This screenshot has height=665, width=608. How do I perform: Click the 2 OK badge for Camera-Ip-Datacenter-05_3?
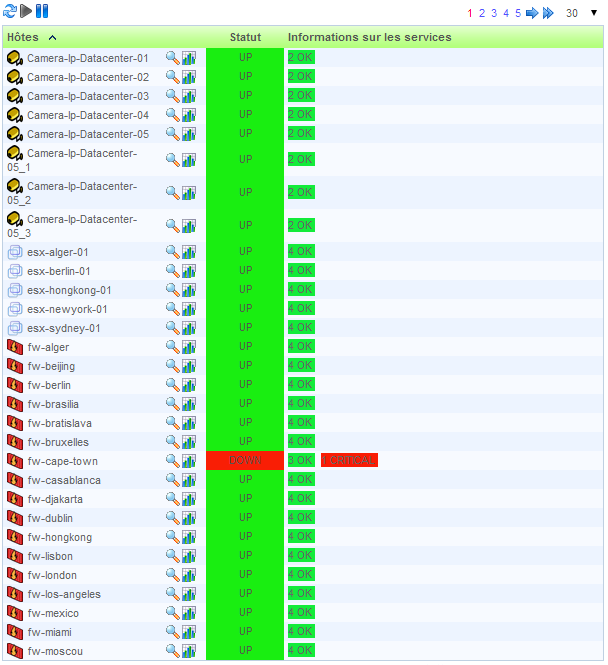pos(301,225)
